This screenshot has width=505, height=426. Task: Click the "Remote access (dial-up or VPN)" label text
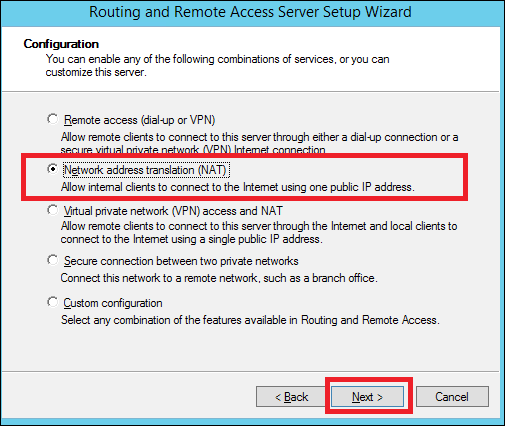point(139,120)
